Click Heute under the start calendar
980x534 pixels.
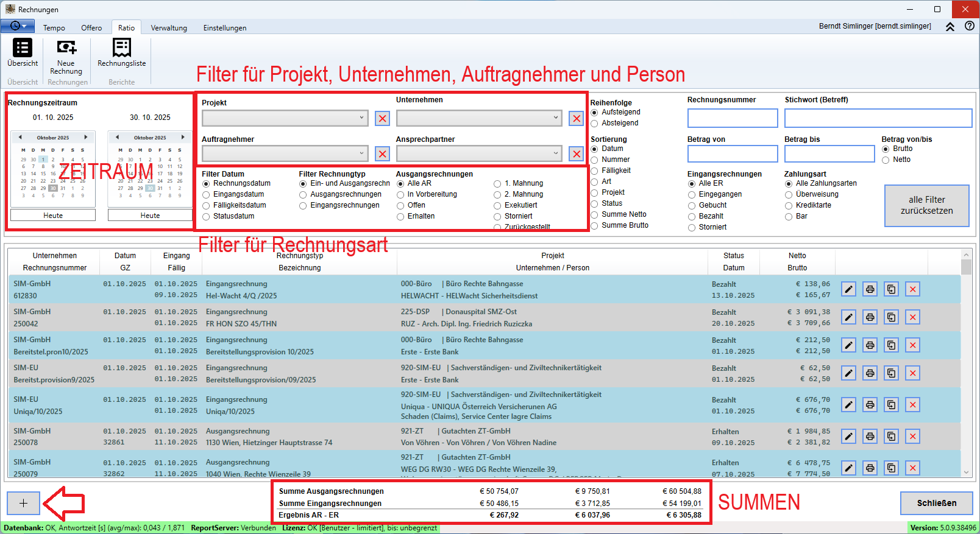(53, 215)
